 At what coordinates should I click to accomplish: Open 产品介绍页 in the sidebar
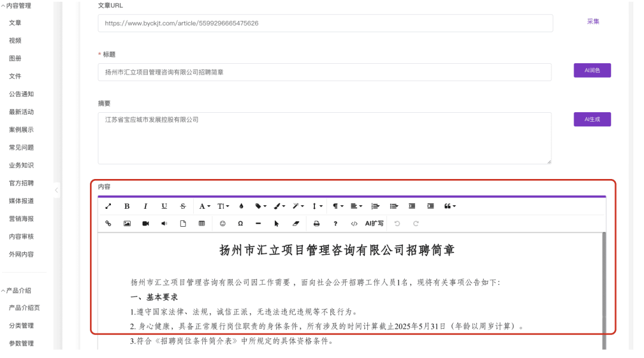click(24, 308)
